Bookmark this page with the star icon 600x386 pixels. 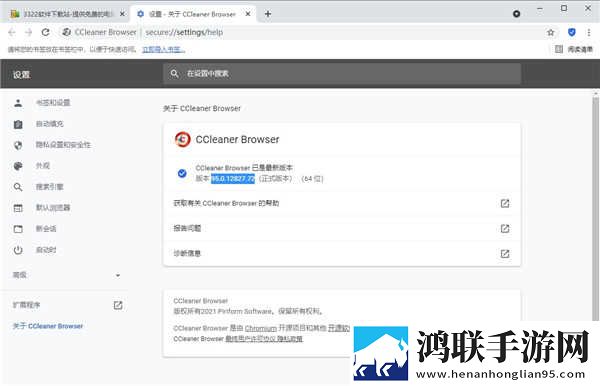551,33
